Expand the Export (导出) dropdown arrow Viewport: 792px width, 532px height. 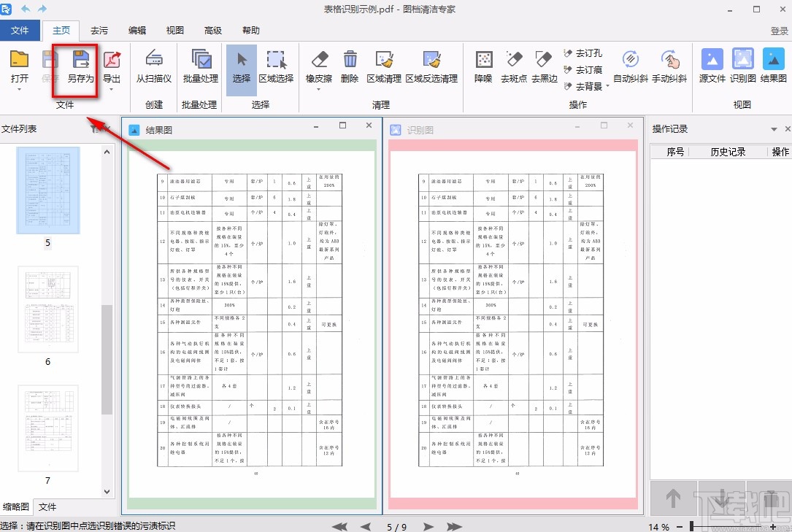pos(112,90)
